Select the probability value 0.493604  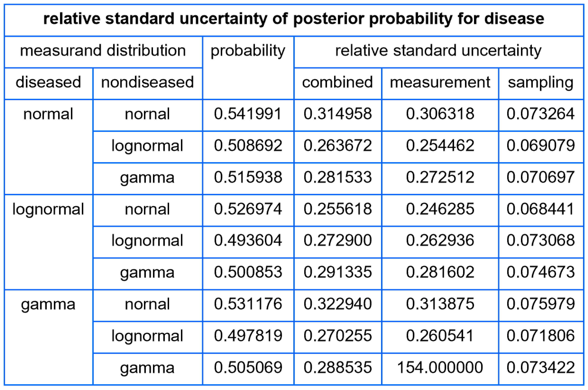point(248,241)
